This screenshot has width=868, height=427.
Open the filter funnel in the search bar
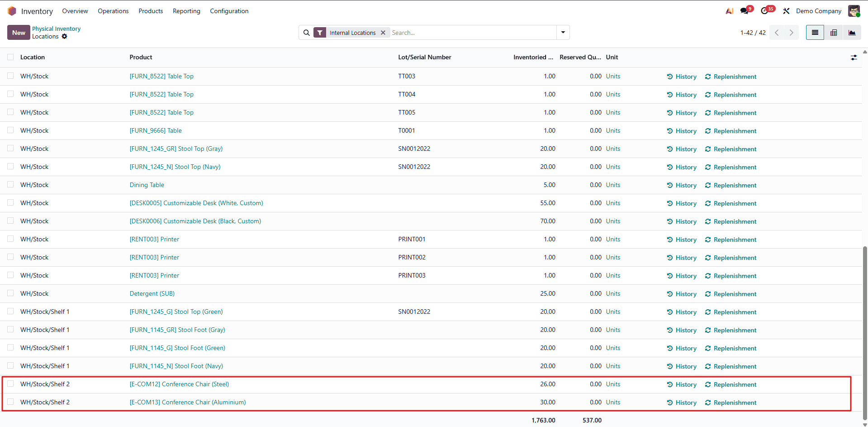(320, 32)
